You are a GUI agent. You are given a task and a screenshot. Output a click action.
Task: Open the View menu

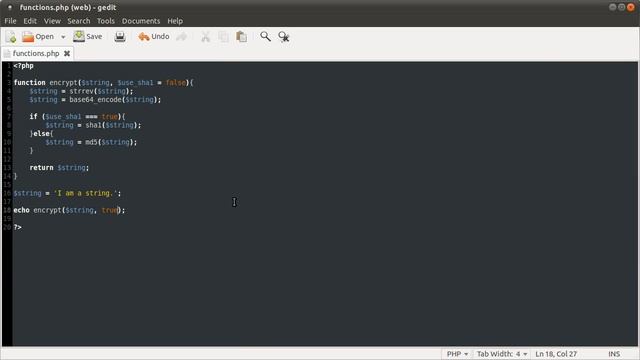point(52,21)
